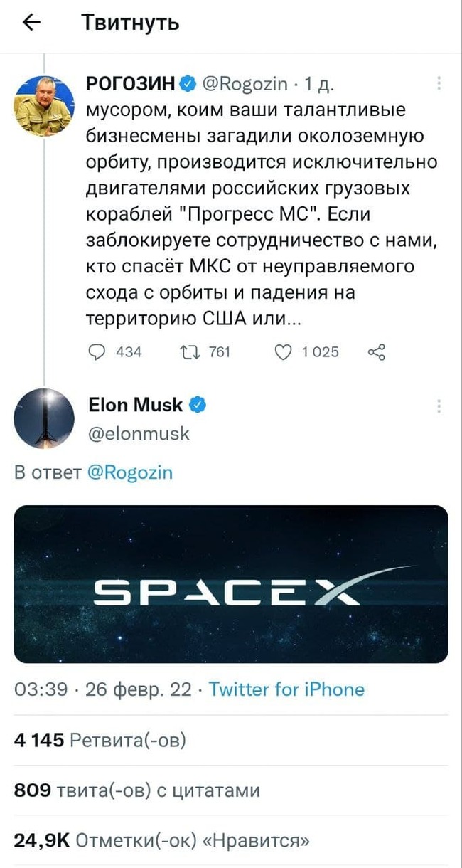Click the @Rogozin mention in reply line
Image resolution: width=462 pixels, height=868 pixels.
[130, 472]
